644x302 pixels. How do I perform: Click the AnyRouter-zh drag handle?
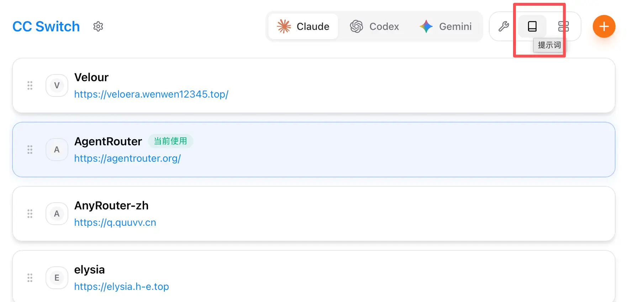pyautogui.click(x=30, y=214)
